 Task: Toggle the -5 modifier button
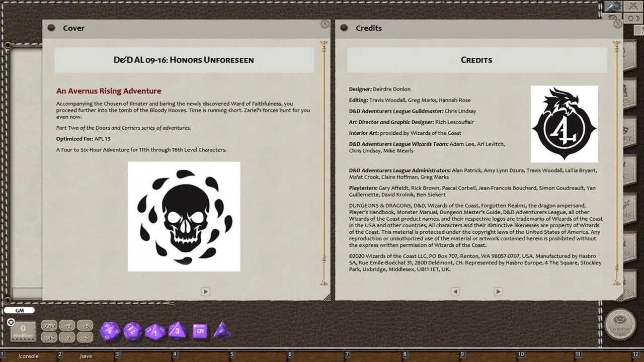pyautogui.click(x=86, y=337)
